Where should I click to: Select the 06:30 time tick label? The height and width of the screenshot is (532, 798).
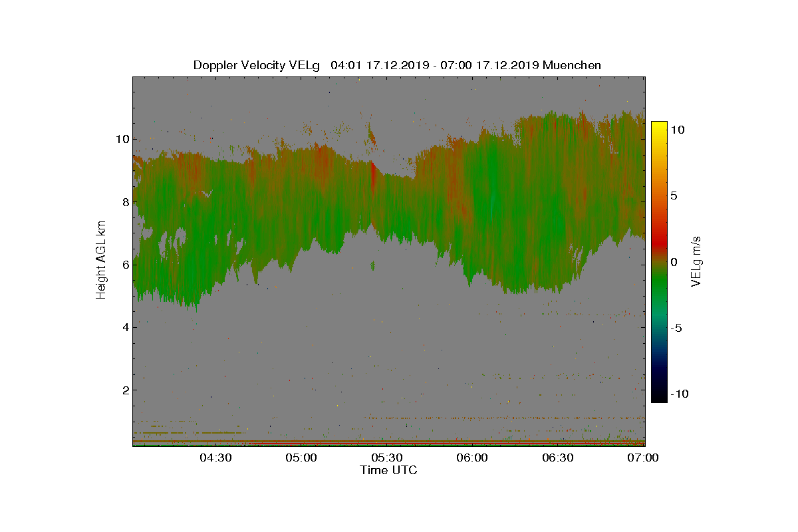tap(559, 458)
